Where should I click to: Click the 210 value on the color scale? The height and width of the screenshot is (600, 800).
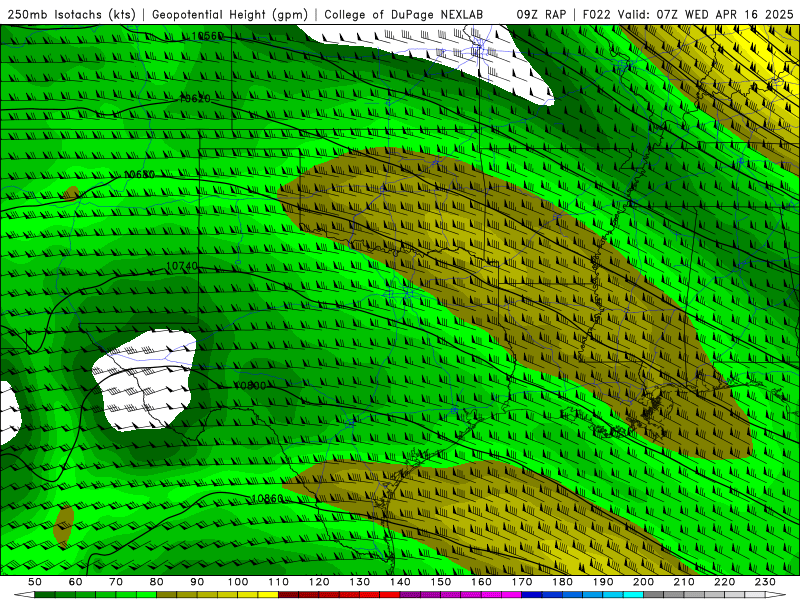684,582
